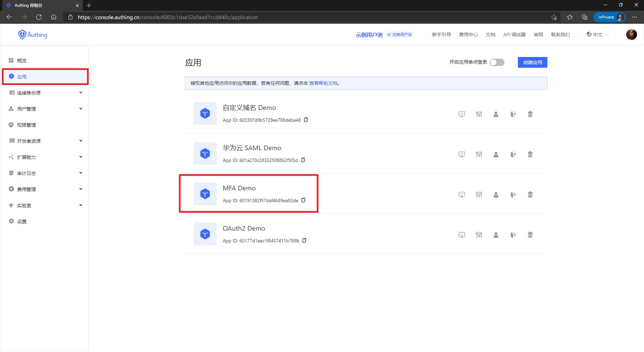Screen dimensions: 644x352
Task: Open the browser settings ellipsis menu
Action: 635,17
